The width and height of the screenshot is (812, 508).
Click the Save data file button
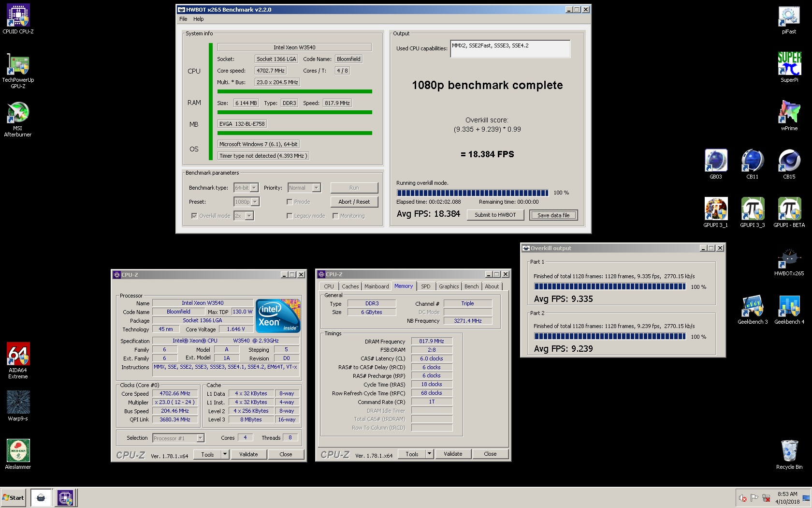pos(553,215)
